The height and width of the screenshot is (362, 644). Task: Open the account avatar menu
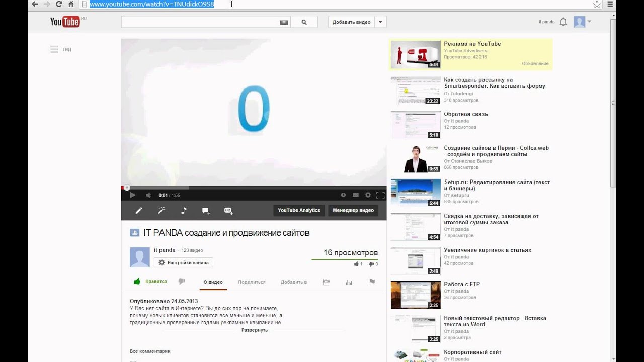click(582, 22)
